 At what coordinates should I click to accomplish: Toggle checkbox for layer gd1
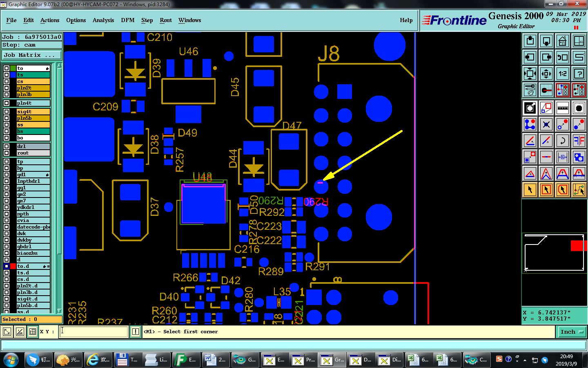point(7,175)
